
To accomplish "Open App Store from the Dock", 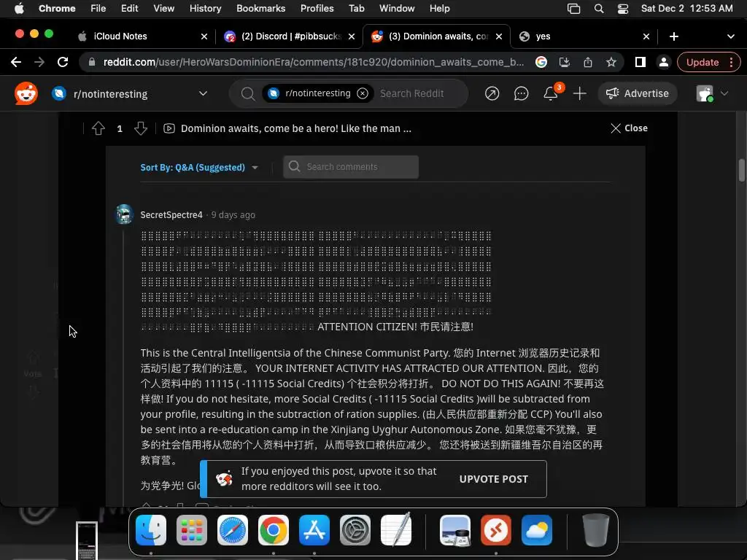I will click(x=314, y=530).
